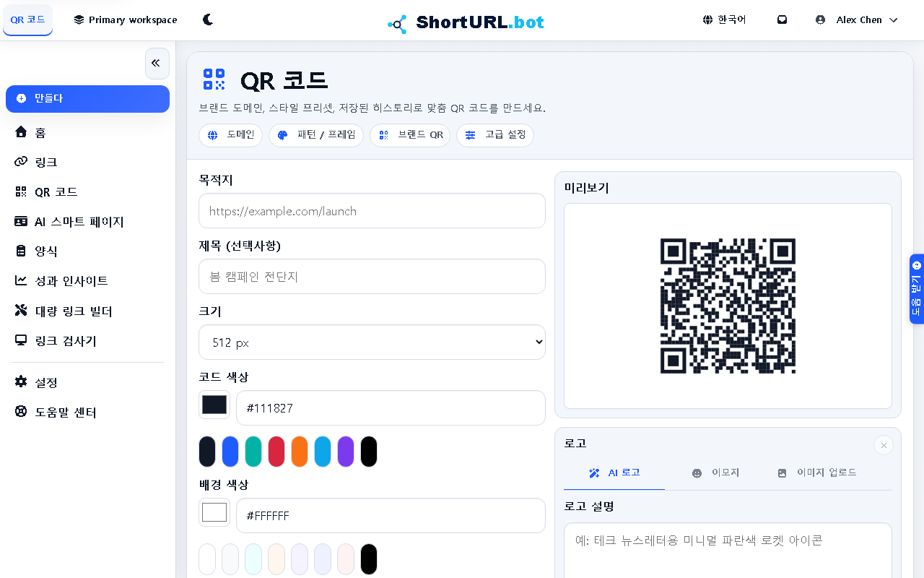Pick the black background color preset
924x578 pixels.
point(369,559)
